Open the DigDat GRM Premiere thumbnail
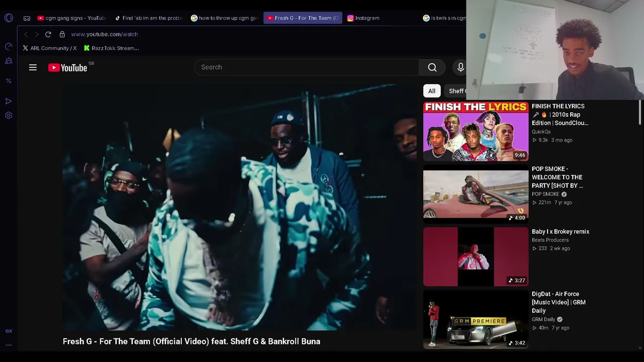 tap(476, 319)
